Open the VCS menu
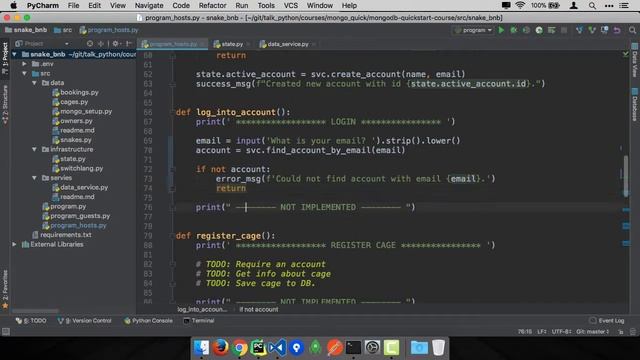The height and width of the screenshot is (360, 640). tap(291, 5)
